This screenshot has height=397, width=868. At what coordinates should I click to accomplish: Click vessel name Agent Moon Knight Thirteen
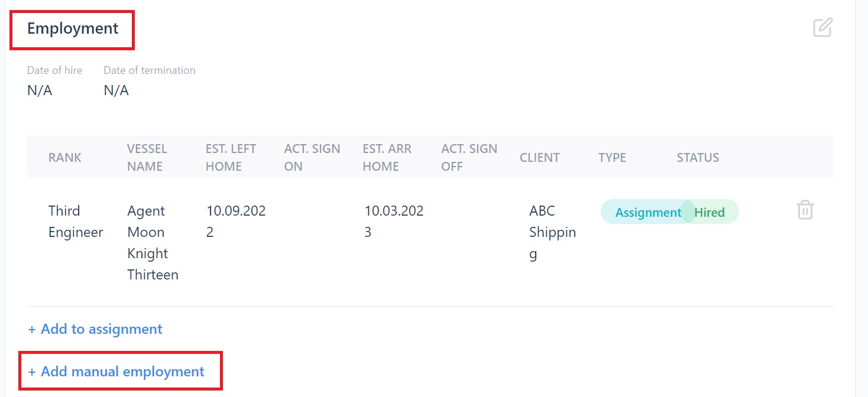tap(153, 243)
